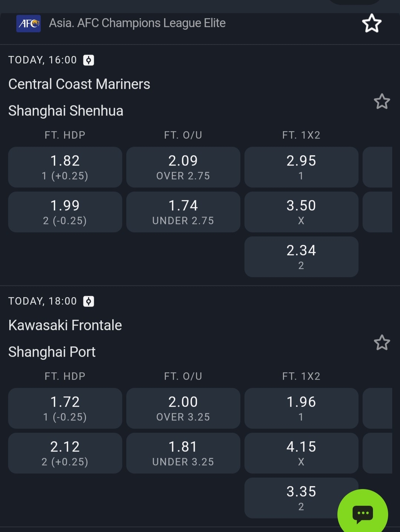Tap the stats icon beside 16:00
Image resolution: width=400 pixels, height=532 pixels.
(x=89, y=60)
